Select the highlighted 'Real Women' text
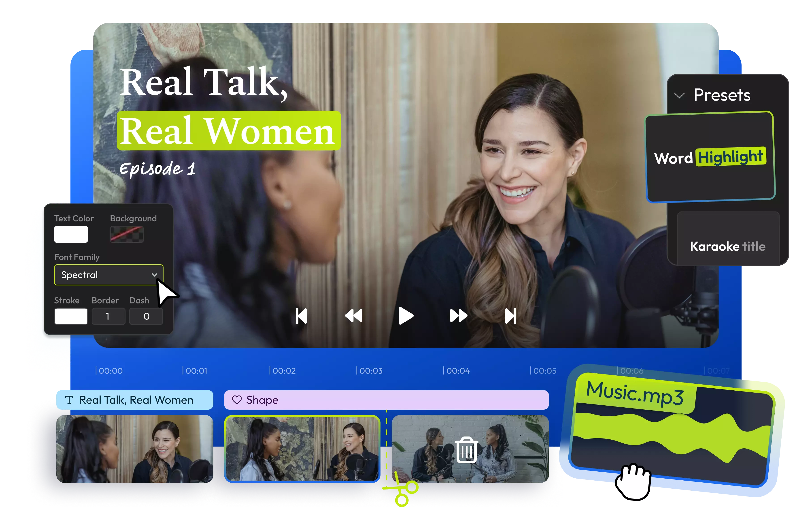This screenshot has width=812, height=507. pos(228,131)
